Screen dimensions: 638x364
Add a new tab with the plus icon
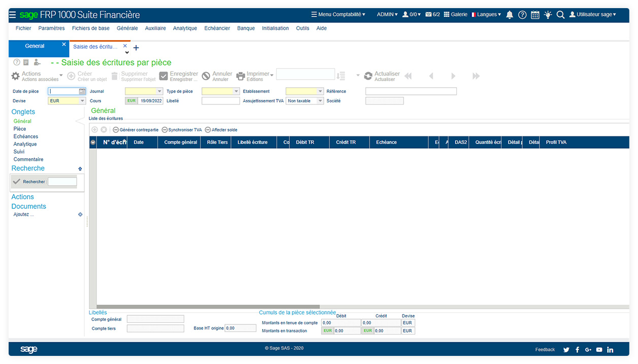tap(136, 48)
